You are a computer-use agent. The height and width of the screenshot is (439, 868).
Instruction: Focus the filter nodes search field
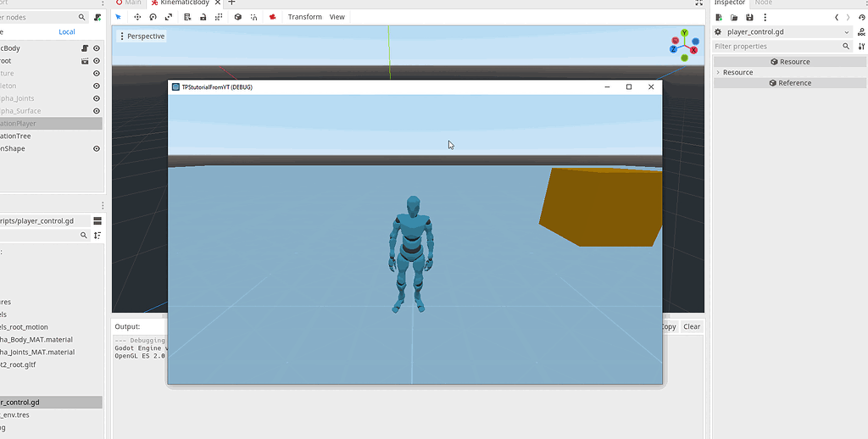(44, 17)
